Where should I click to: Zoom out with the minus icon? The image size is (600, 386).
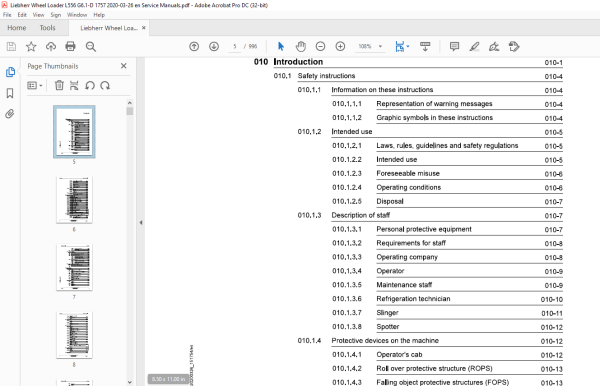(x=320, y=47)
